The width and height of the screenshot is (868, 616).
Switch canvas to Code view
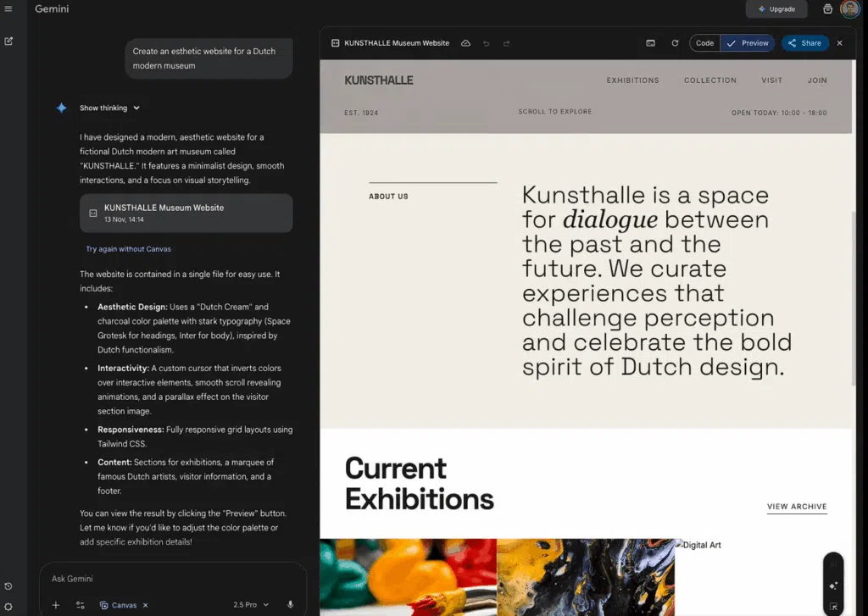(x=704, y=43)
